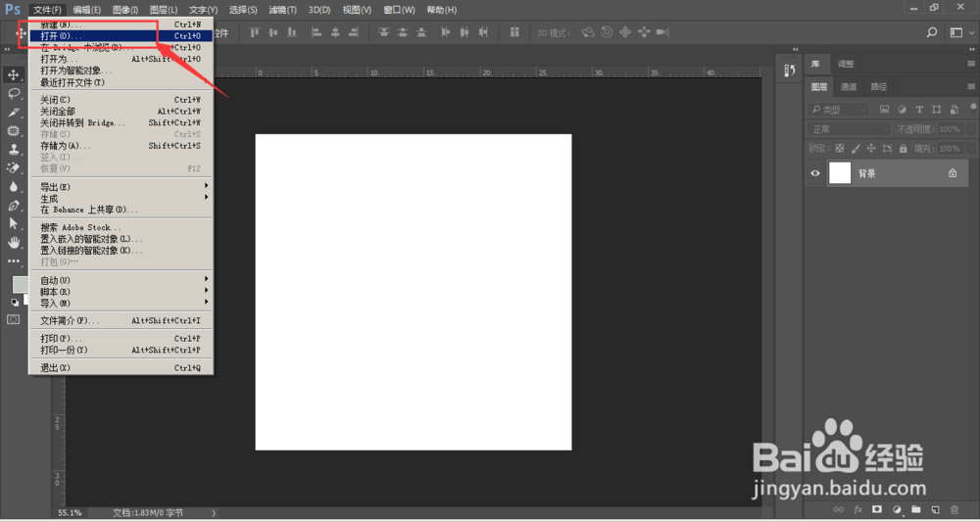Create a new group folder icon

915,510
